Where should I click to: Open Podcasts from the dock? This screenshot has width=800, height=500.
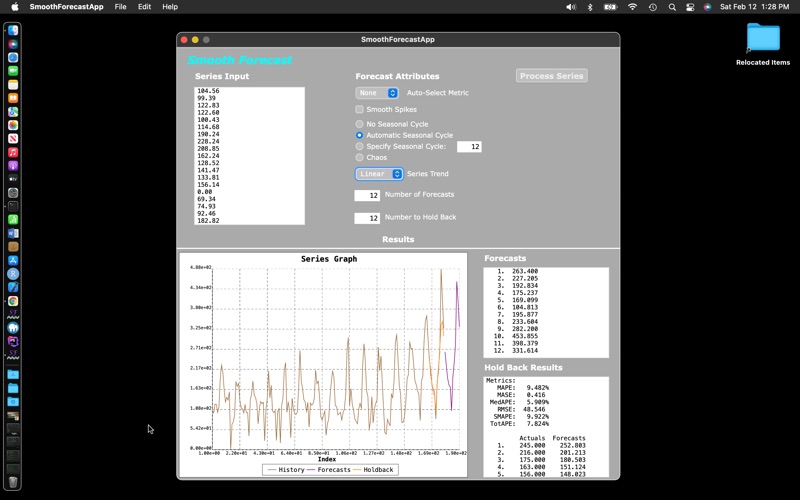(13, 166)
